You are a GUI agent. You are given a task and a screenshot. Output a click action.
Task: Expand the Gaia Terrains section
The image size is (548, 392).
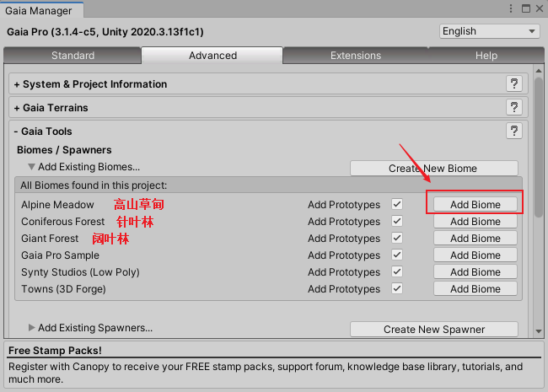click(x=51, y=108)
